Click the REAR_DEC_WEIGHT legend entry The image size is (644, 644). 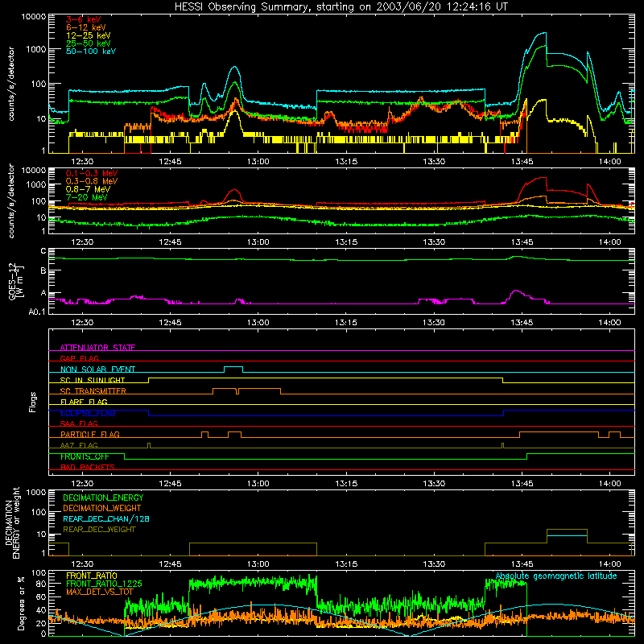tap(99, 530)
